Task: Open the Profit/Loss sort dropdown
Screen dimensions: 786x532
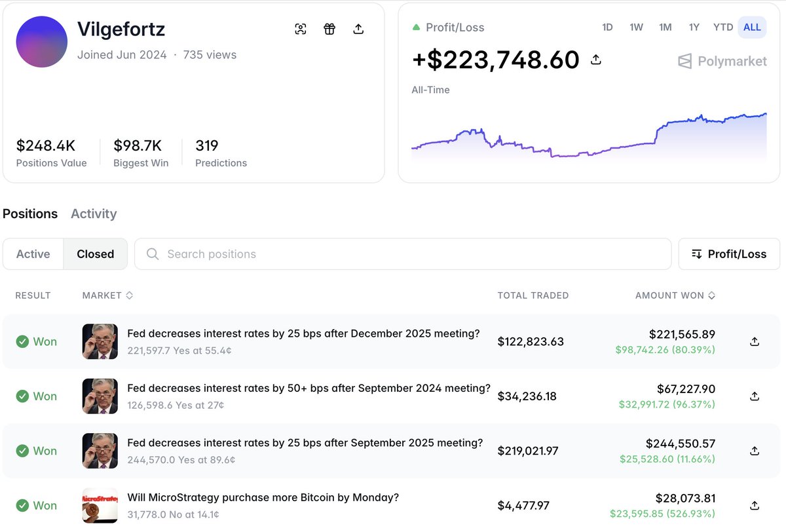Action: [x=729, y=254]
